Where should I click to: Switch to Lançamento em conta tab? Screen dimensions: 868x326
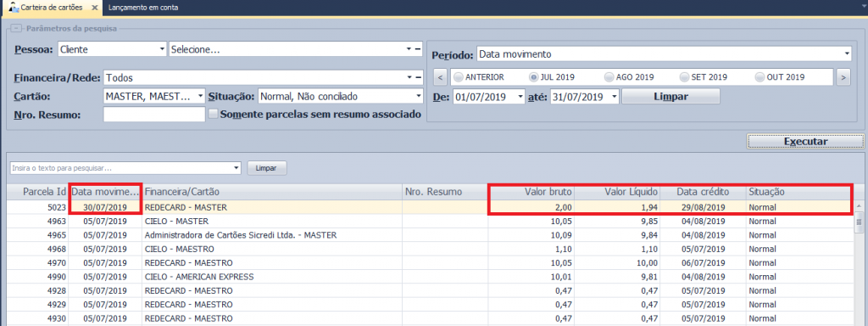143,8
